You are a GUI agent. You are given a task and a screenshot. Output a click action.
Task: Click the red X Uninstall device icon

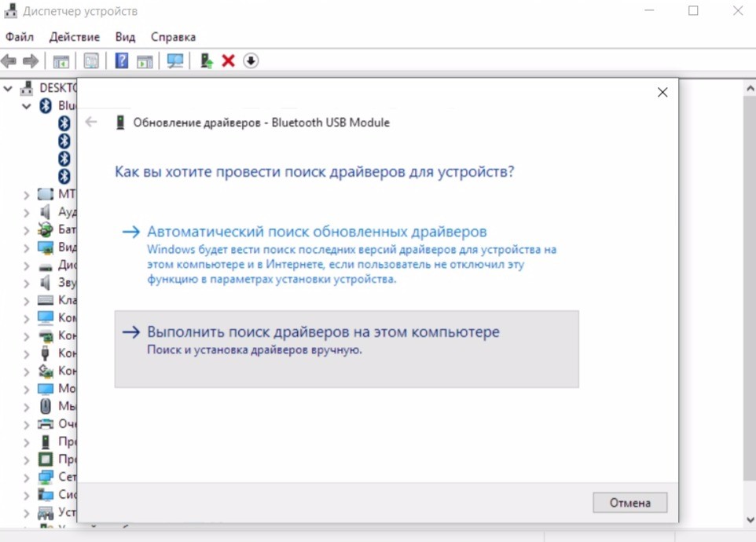228,60
